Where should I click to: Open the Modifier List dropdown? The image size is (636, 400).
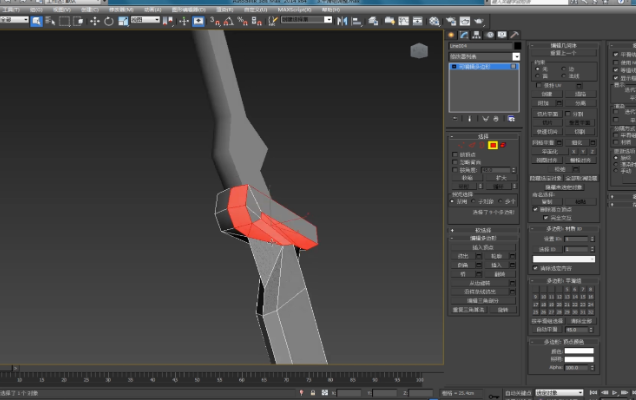coord(484,57)
